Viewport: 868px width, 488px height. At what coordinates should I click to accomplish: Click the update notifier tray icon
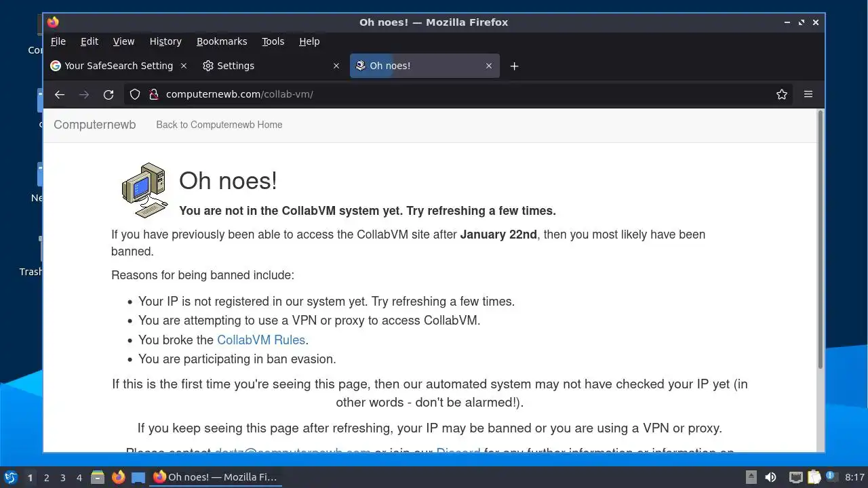[831, 476]
